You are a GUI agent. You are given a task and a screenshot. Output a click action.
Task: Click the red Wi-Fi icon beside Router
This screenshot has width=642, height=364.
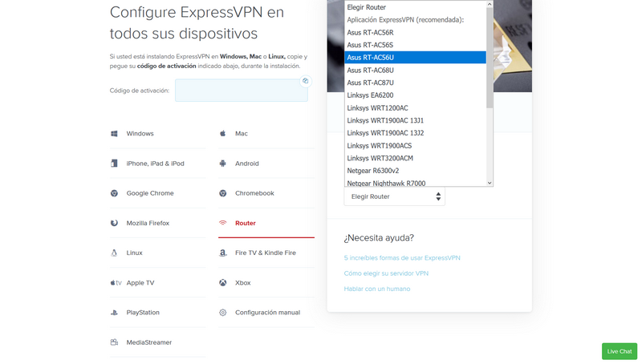223,223
